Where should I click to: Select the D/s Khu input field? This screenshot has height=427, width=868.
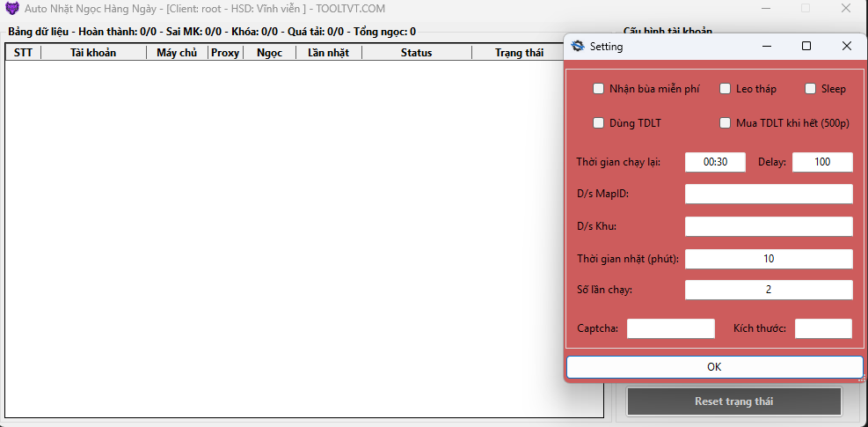click(x=769, y=226)
